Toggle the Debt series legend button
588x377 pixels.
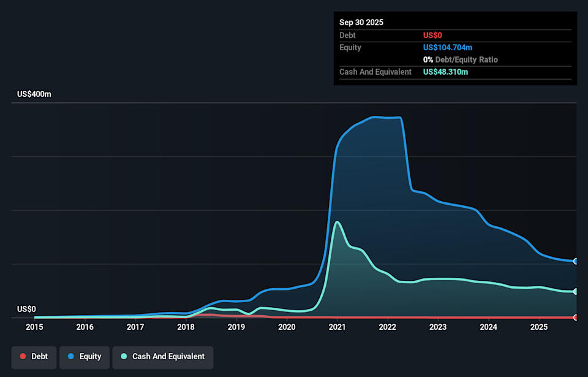[x=34, y=357]
